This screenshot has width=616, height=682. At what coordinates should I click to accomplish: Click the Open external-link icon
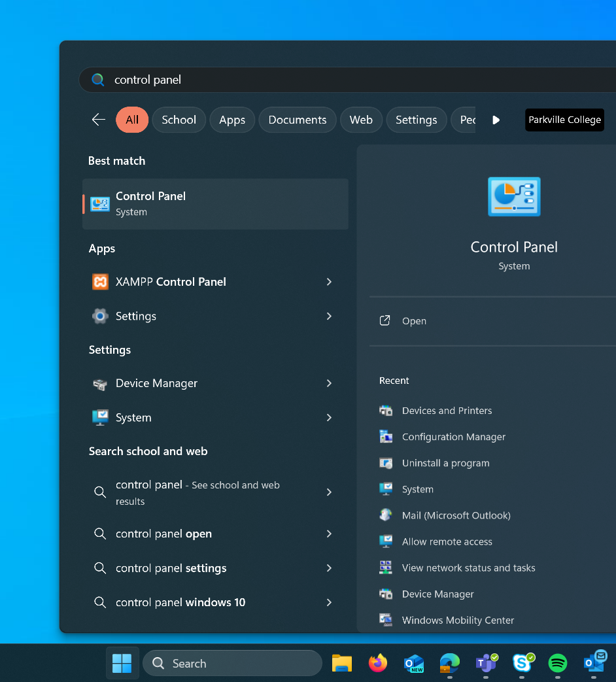[x=385, y=320]
